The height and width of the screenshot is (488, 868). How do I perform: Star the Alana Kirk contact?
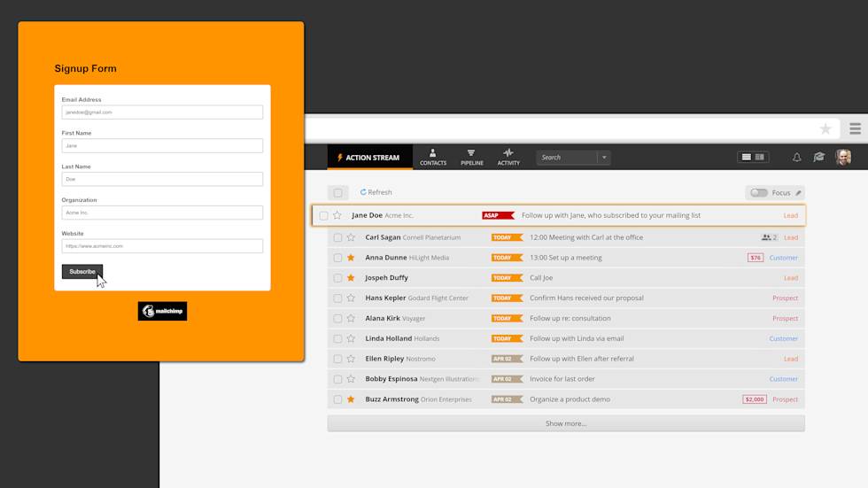(x=351, y=318)
